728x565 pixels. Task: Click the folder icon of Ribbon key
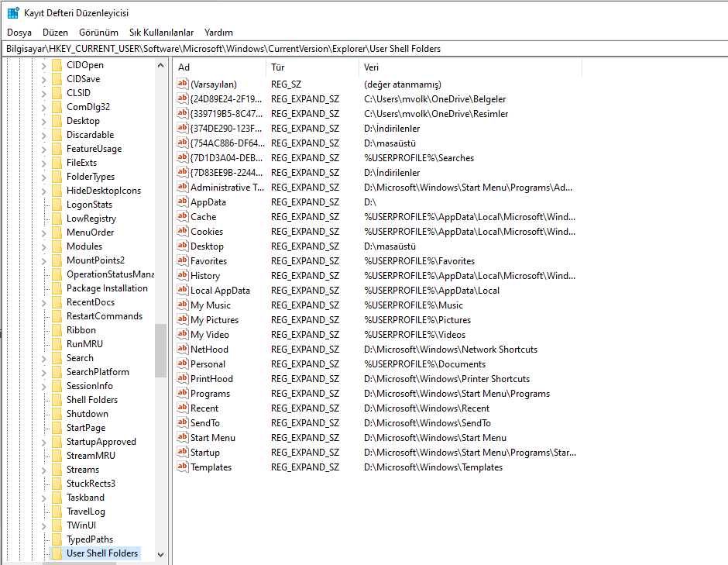coord(57,330)
